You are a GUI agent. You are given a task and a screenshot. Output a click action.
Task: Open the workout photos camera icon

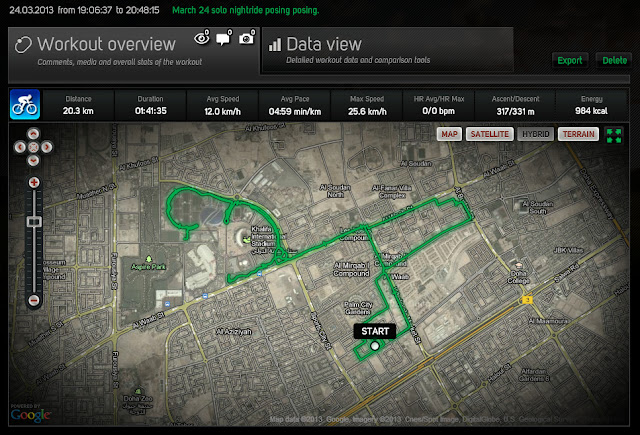click(246, 38)
